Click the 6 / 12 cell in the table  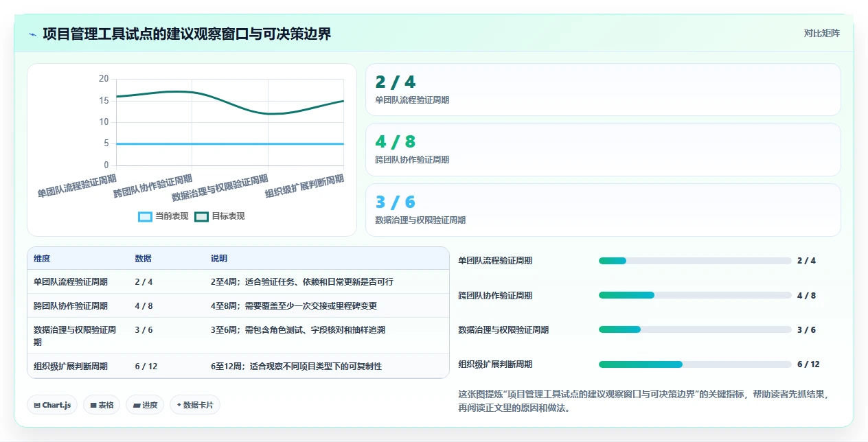pos(146,367)
